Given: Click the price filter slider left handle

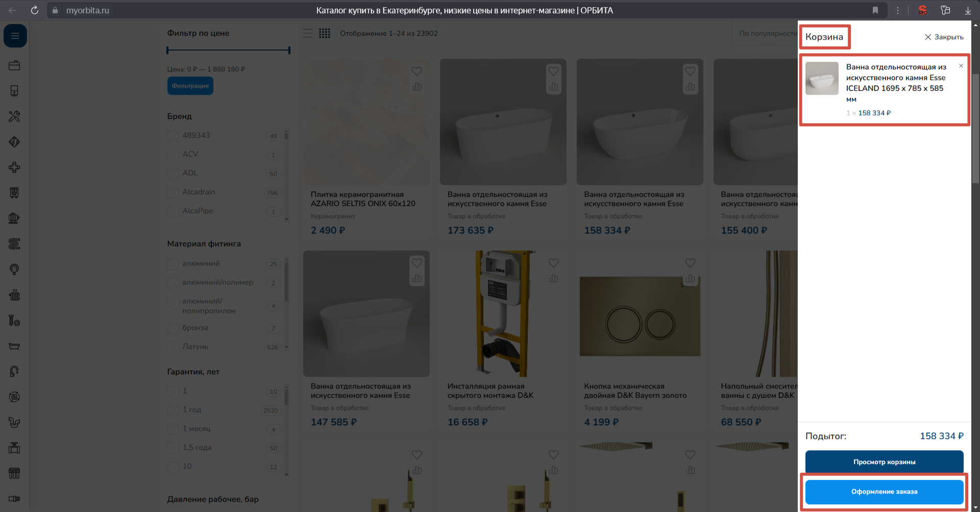Looking at the screenshot, I should coord(167,50).
